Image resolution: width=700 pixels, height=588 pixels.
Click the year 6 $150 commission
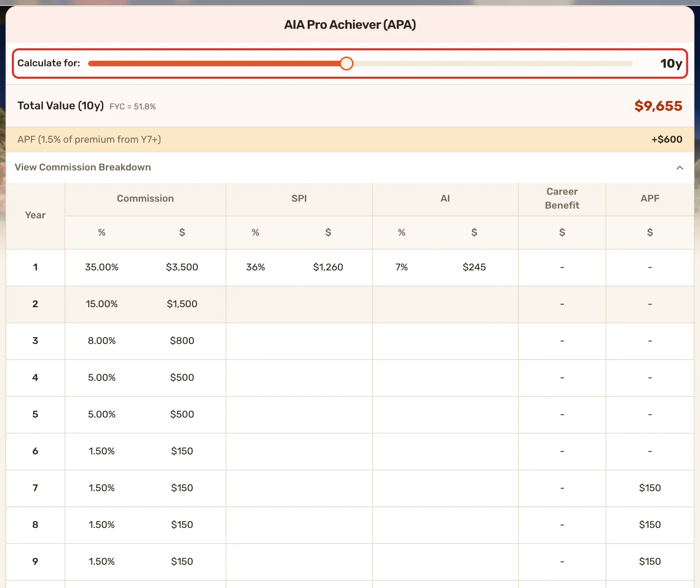(182, 451)
